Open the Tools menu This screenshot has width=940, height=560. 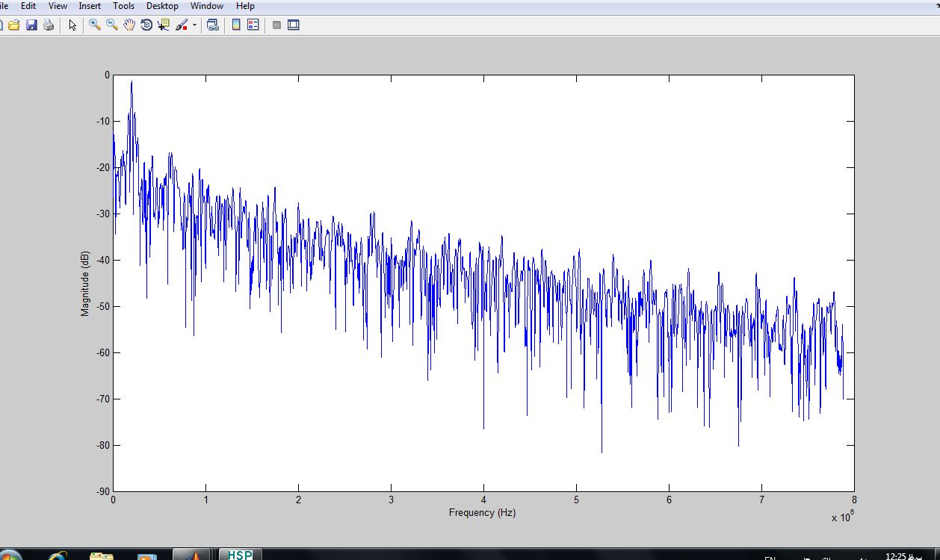[124, 6]
